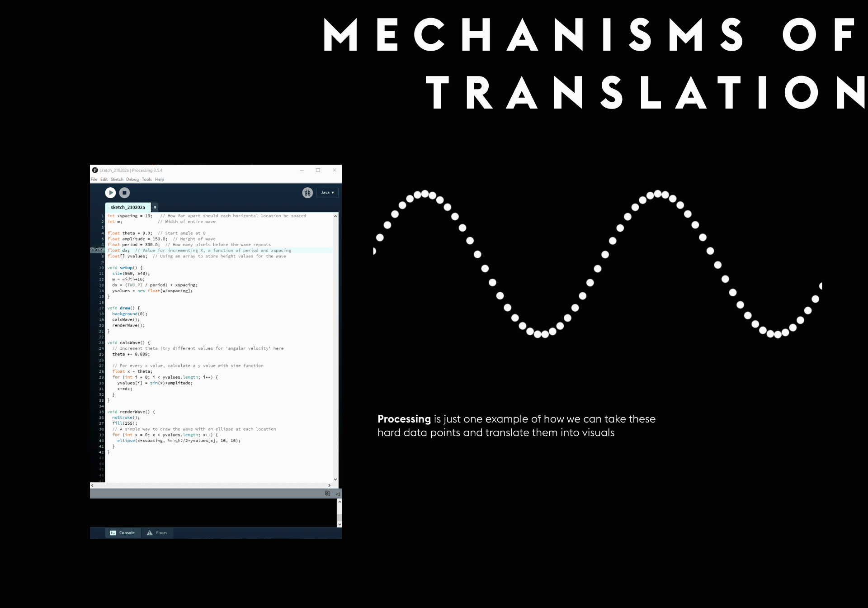Screen dimensions: 868x608
Task: Switch to the Errors tab
Action: [x=157, y=533]
